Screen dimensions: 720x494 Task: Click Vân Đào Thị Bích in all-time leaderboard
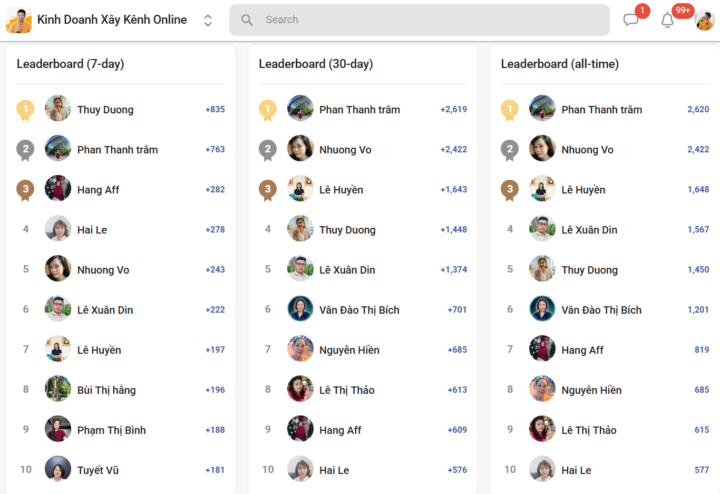click(x=602, y=310)
